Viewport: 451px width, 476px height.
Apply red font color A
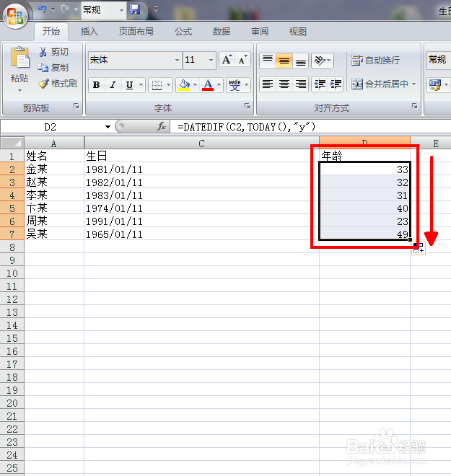pyautogui.click(x=208, y=85)
